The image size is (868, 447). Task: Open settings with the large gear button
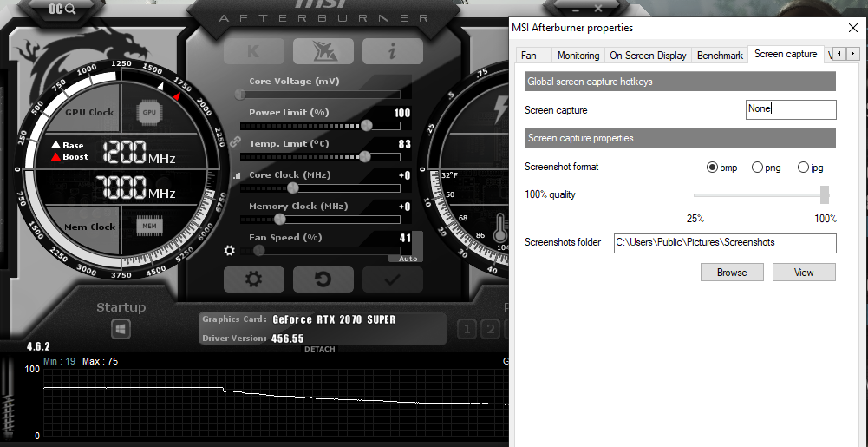point(253,279)
